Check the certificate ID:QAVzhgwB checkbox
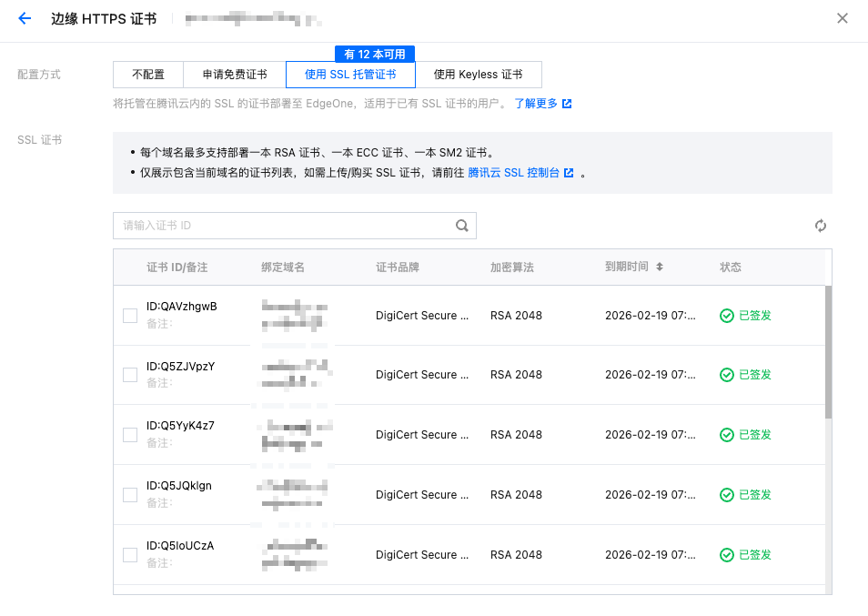The height and width of the screenshot is (616, 868). click(130, 316)
